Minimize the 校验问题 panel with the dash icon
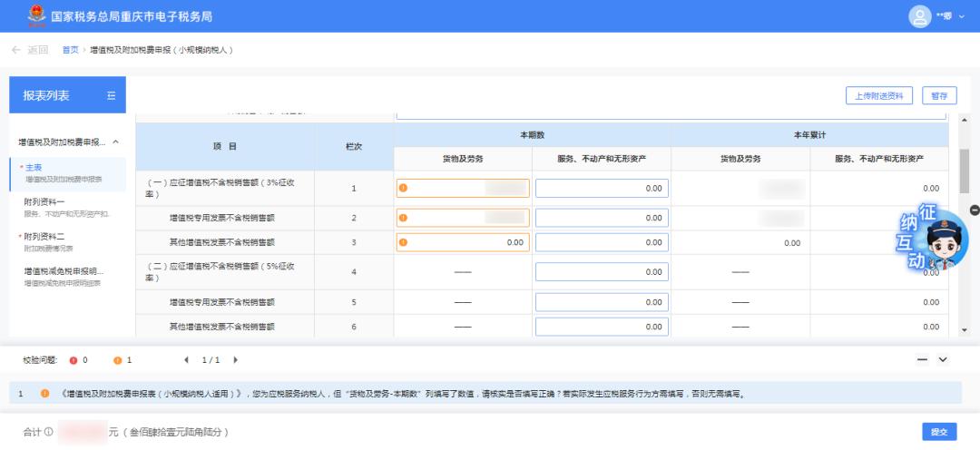The image size is (980, 450). (923, 360)
